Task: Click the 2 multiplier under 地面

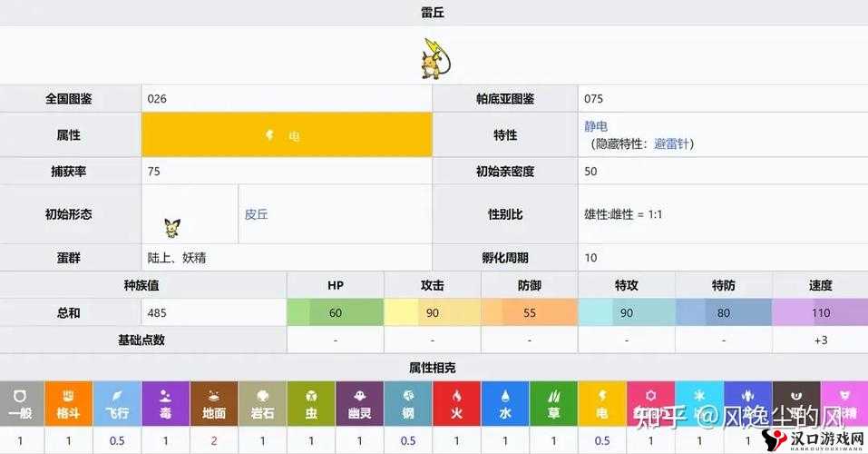Action: click(214, 441)
